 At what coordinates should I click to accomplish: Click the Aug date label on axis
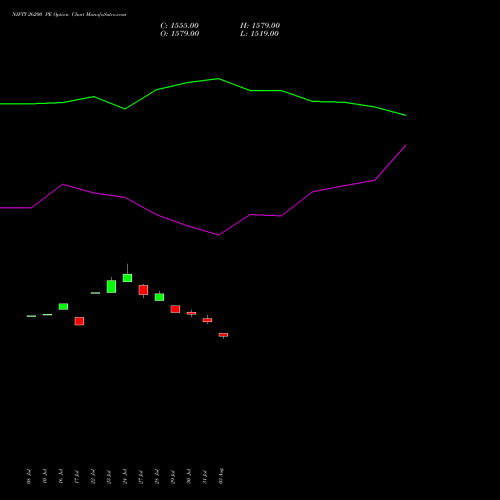click(x=221, y=476)
